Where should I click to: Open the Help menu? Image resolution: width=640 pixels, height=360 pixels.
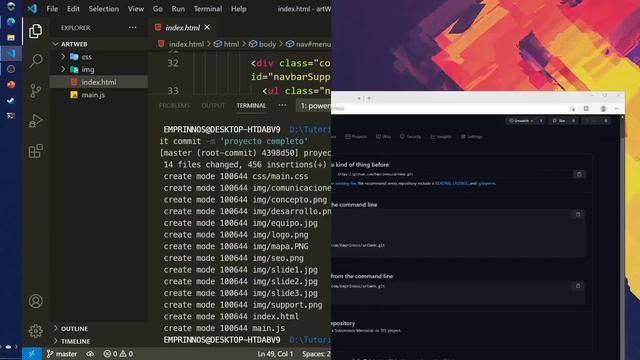coord(239,9)
